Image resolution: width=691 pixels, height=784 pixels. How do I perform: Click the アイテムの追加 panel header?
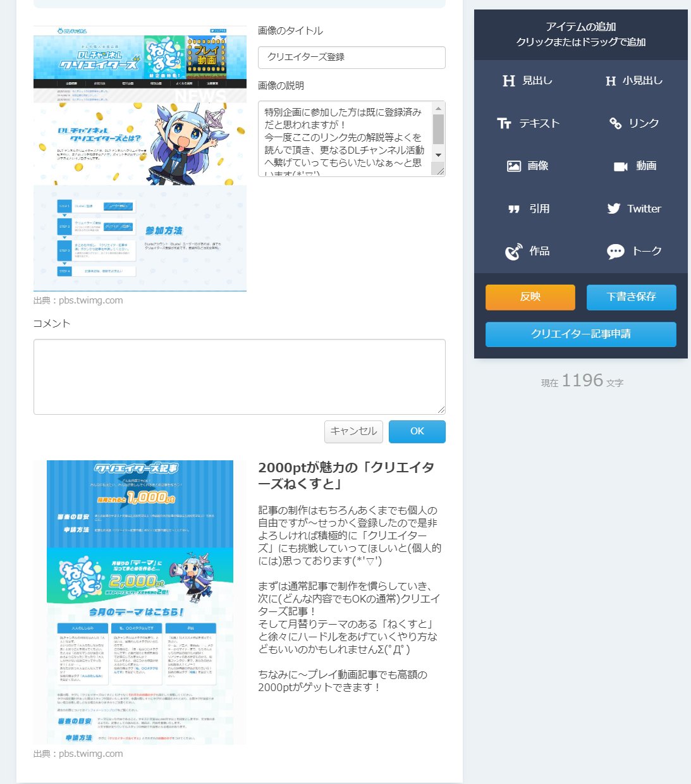tap(581, 35)
